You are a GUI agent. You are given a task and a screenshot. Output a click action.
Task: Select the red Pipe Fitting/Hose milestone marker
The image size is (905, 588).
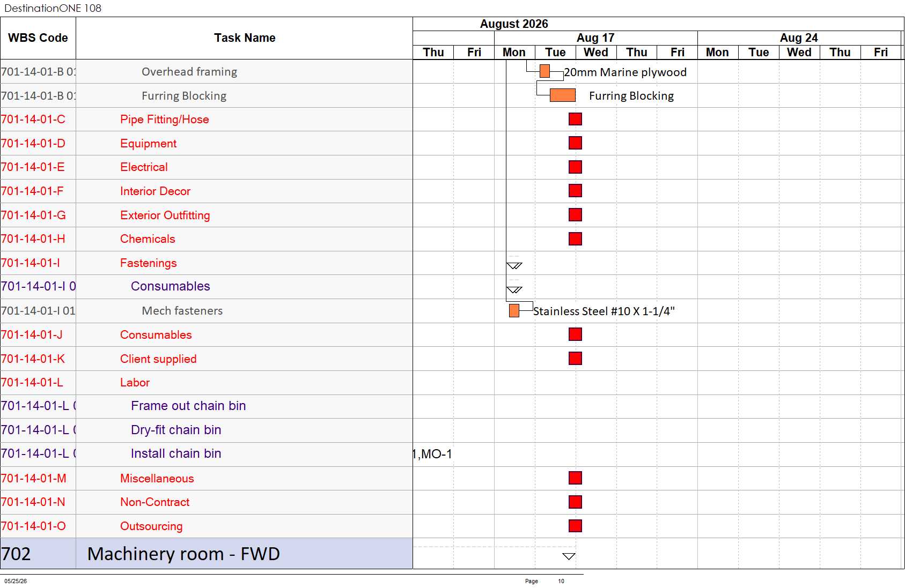(x=575, y=119)
